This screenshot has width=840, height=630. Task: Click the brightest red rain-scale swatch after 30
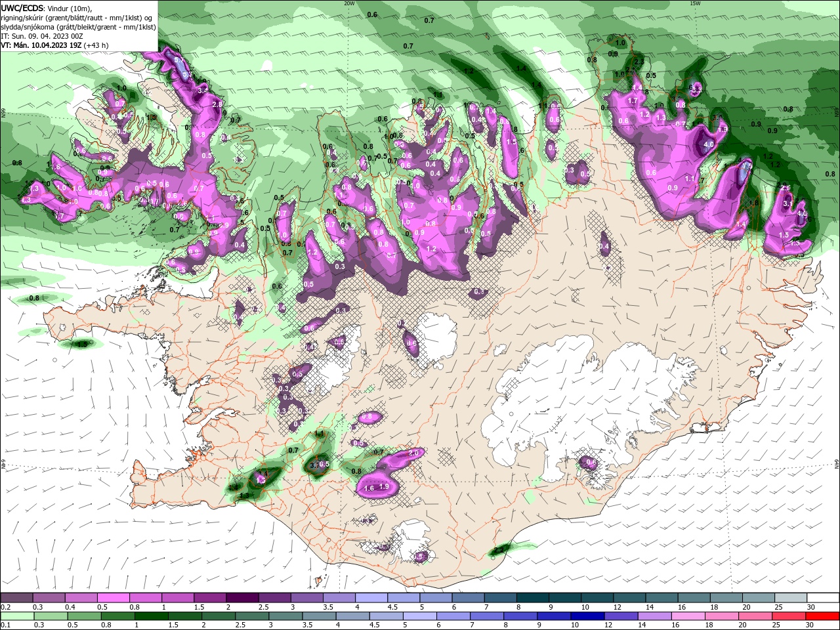822,616
